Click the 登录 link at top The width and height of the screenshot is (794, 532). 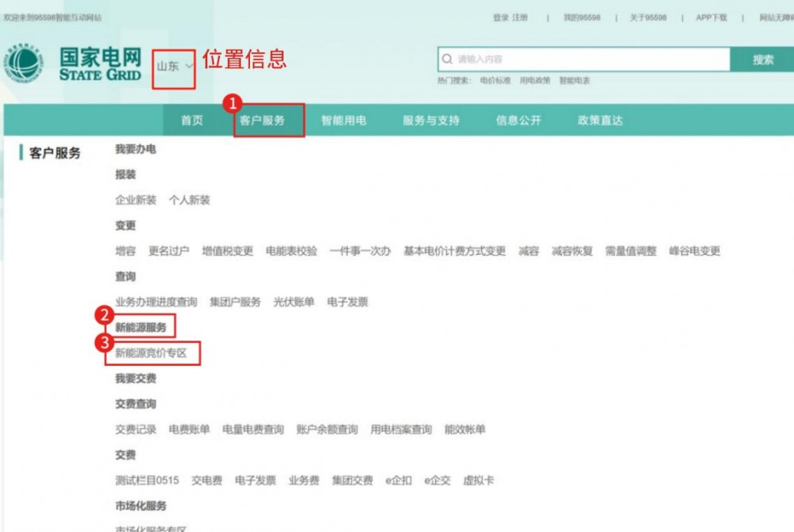(500, 17)
